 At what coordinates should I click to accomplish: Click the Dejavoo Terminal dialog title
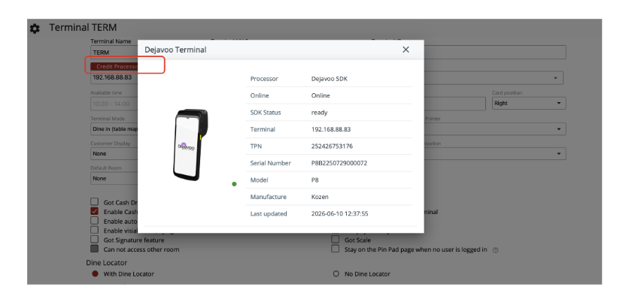tap(175, 50)
